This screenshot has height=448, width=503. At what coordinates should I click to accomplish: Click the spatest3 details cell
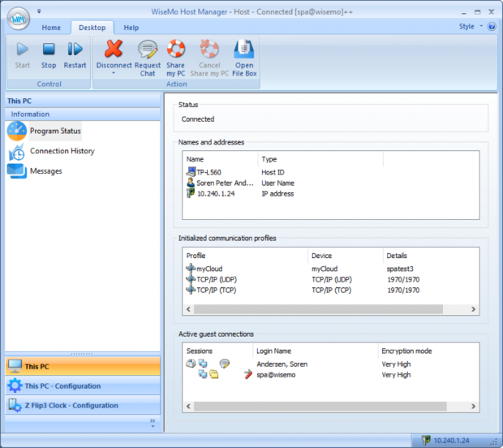[x=400, y=269]
